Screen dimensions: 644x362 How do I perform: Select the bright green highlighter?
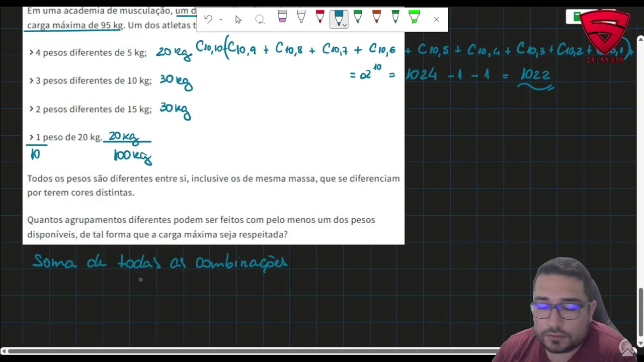[414, 17]
